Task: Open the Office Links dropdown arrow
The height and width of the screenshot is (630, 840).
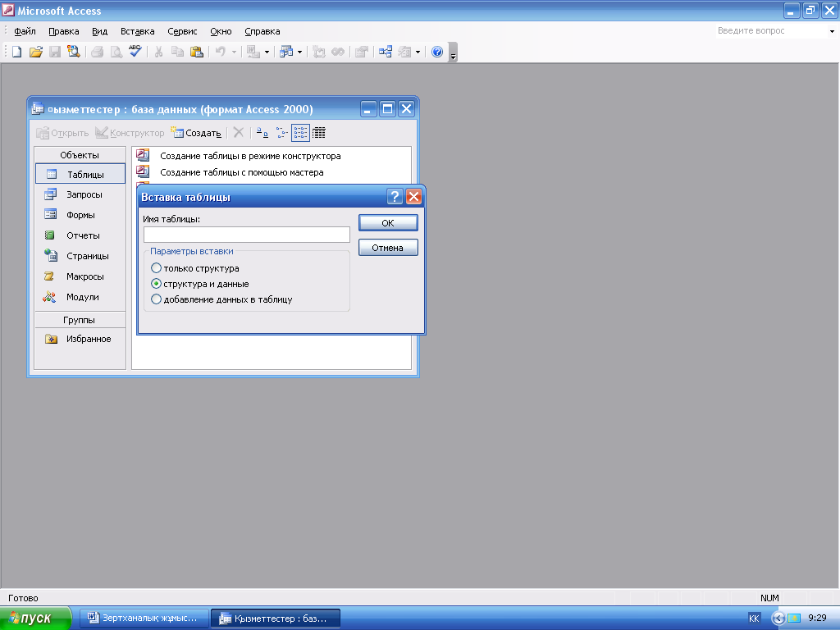Action: tap(267, 52)
